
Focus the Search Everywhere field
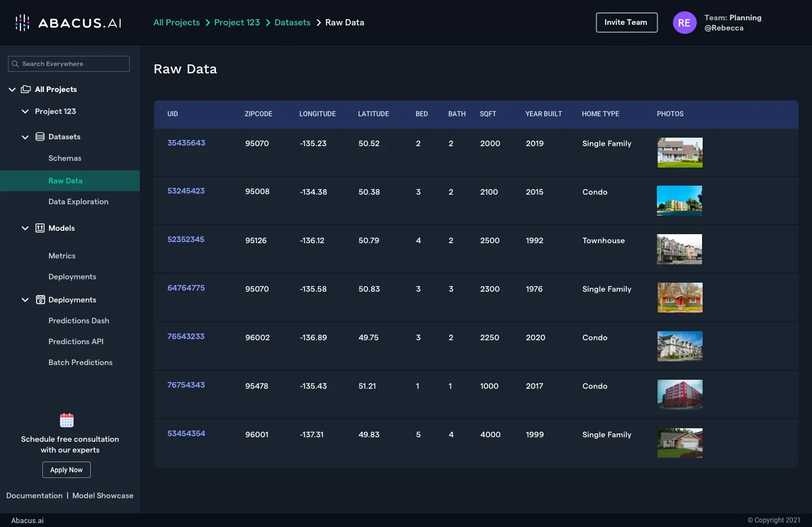pos(74,64)
